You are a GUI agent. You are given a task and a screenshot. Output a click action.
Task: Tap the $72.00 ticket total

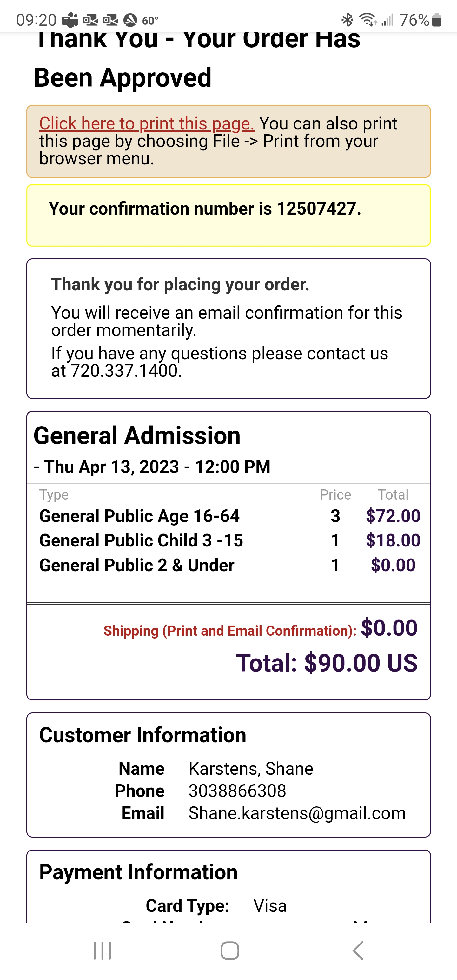[393, 516]
